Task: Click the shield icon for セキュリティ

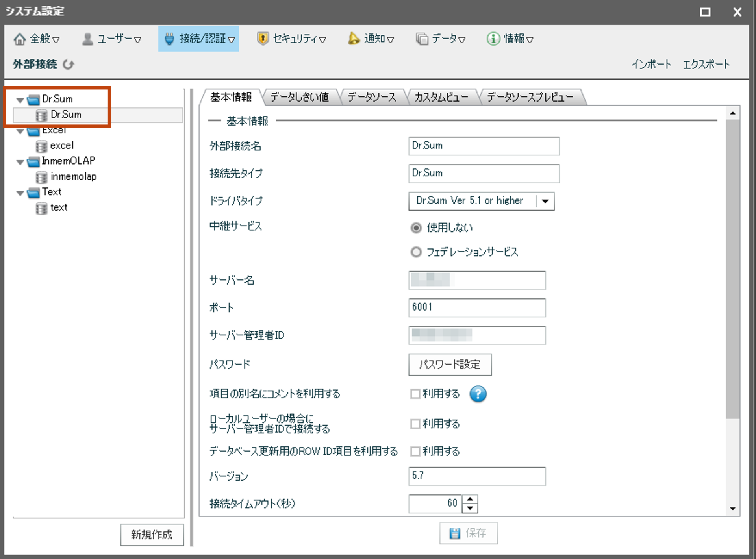Action: coord(263,39)
